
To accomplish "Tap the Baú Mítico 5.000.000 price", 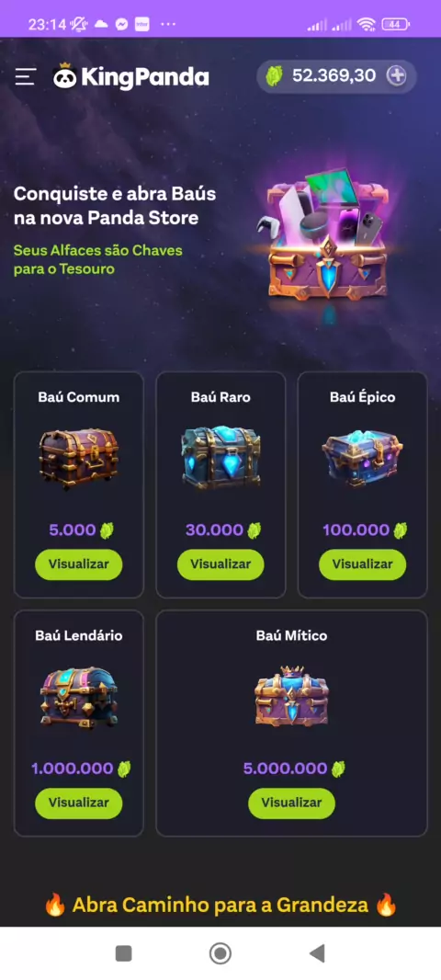I will click(x=286, y=769).
